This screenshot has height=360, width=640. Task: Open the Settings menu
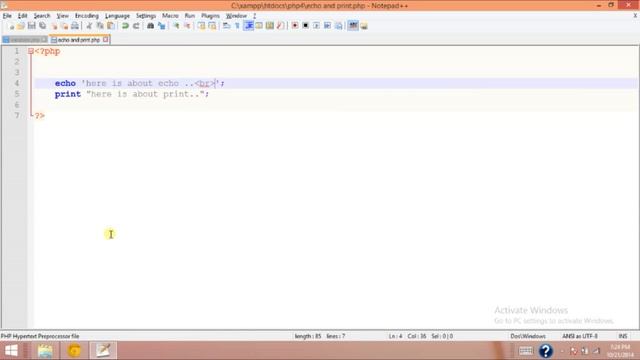click(x=146, y=16)
